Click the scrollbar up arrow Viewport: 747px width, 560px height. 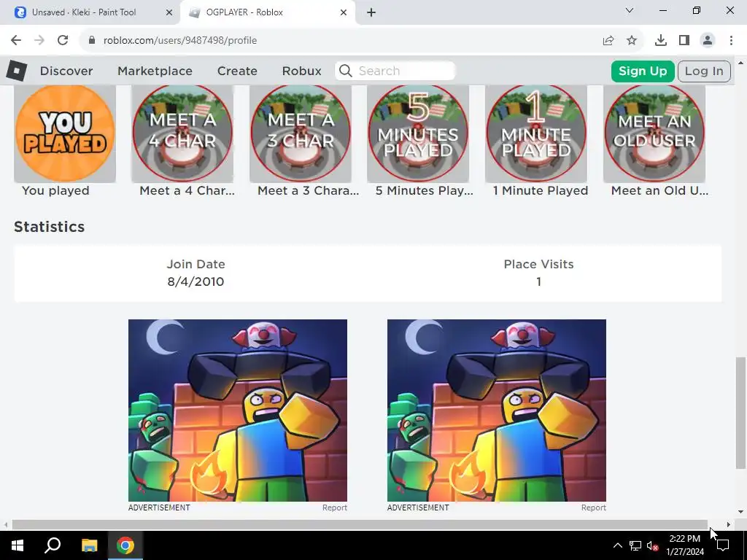tap(740, 62)
